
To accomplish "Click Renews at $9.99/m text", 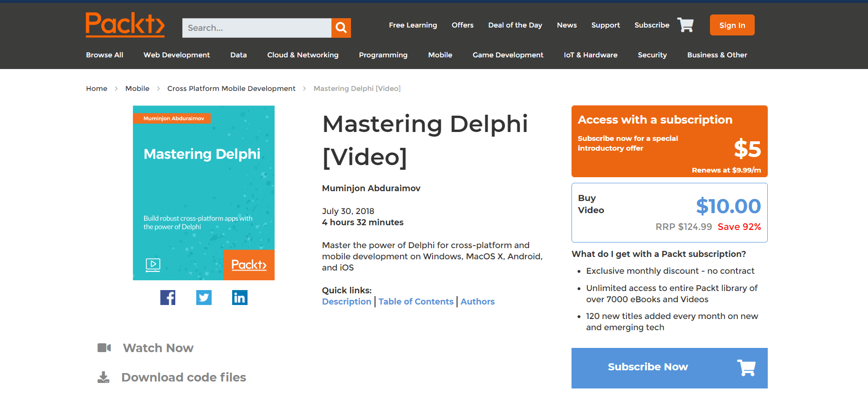I will tap(726, 170).
